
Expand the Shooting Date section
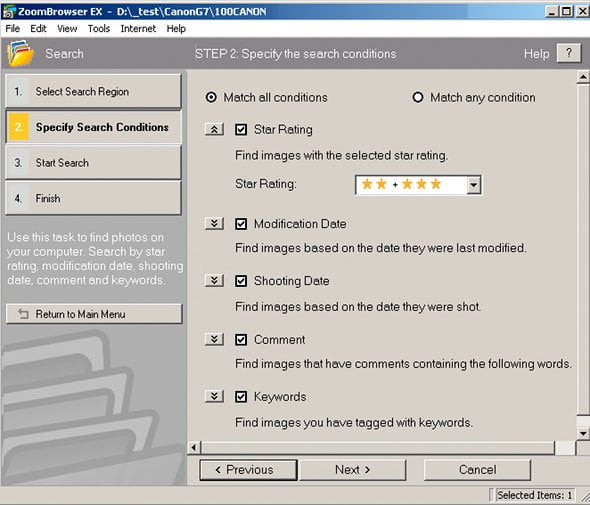pos(214,280)
